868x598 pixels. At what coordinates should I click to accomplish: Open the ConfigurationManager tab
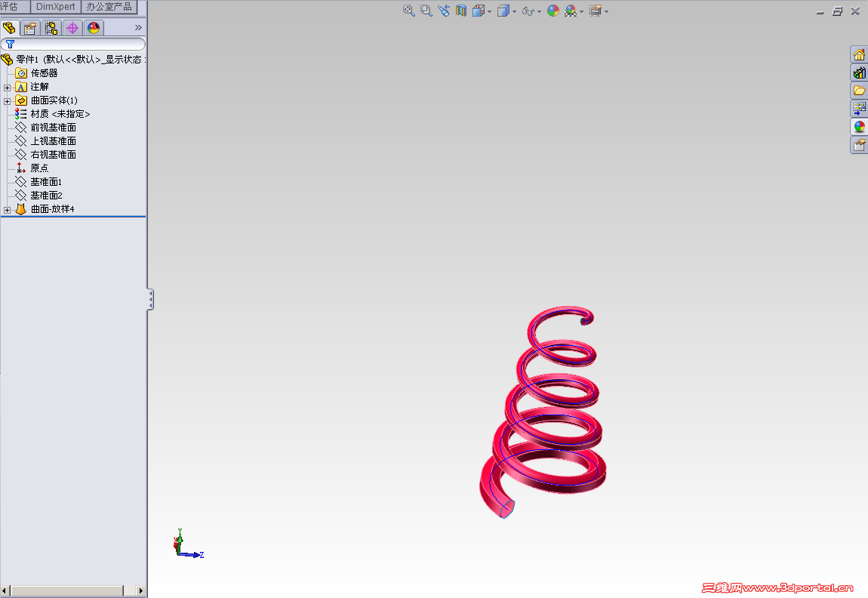click(x=51, y=28)
